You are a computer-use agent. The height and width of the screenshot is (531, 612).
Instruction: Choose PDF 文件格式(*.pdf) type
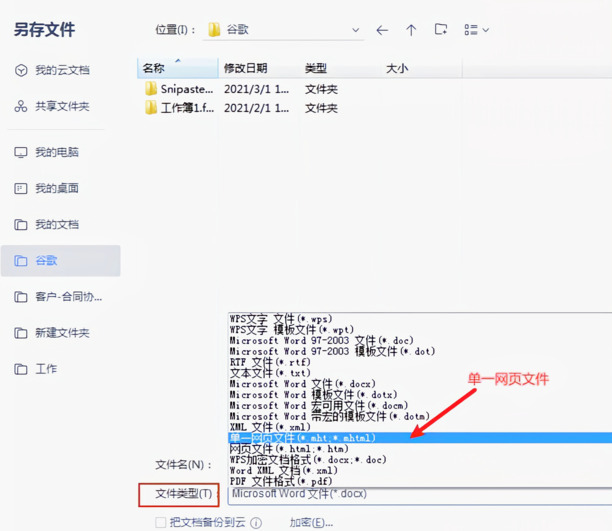pos(420,481)
